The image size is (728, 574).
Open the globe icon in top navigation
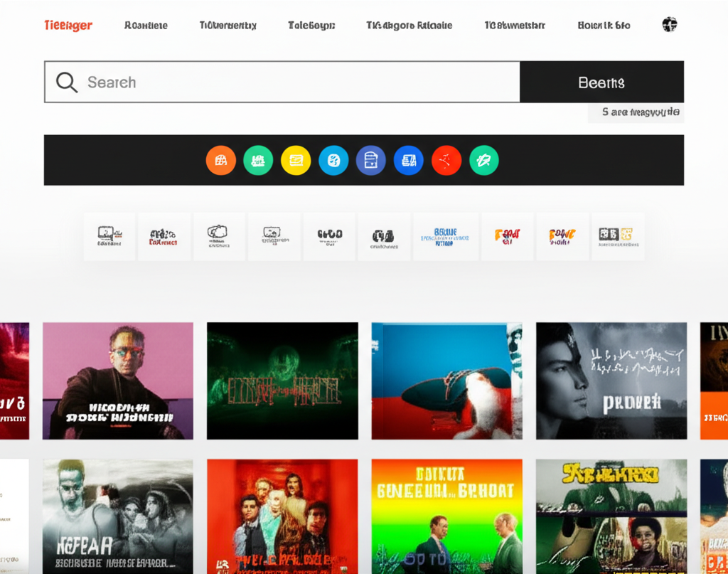click(x=669, y=25)
